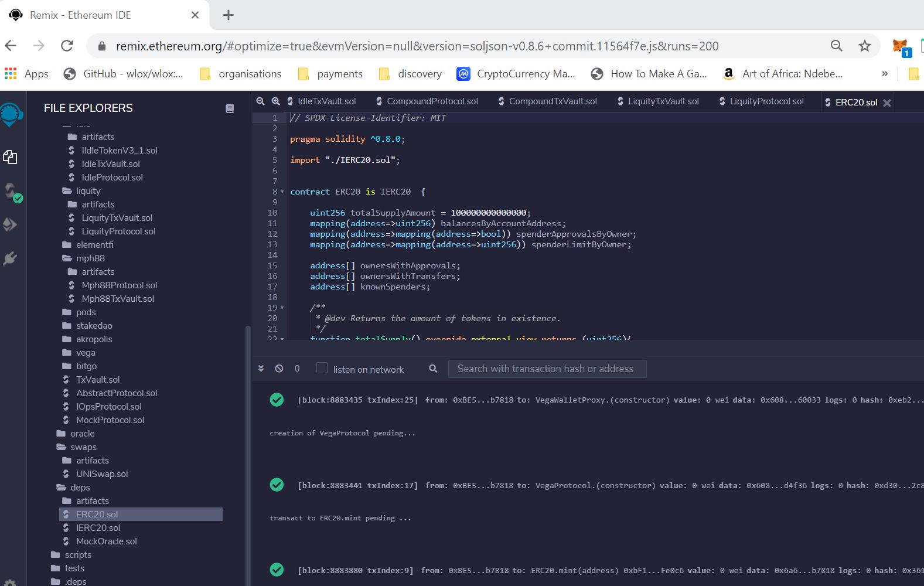
Task: Zoom out the editor font
Action: (x=261, y=101)
